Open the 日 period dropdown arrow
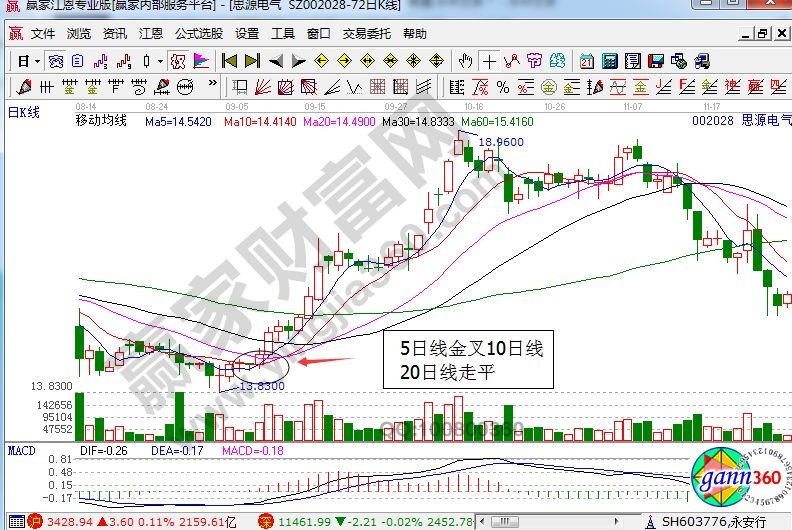Viewport: 792px width, 530px height. [x=37, y=61]
